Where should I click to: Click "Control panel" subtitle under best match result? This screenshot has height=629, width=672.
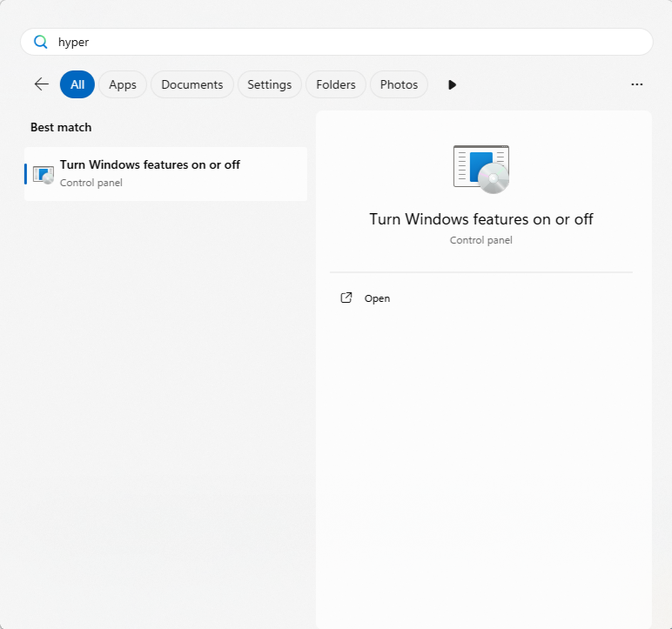(x=91, y=183)
